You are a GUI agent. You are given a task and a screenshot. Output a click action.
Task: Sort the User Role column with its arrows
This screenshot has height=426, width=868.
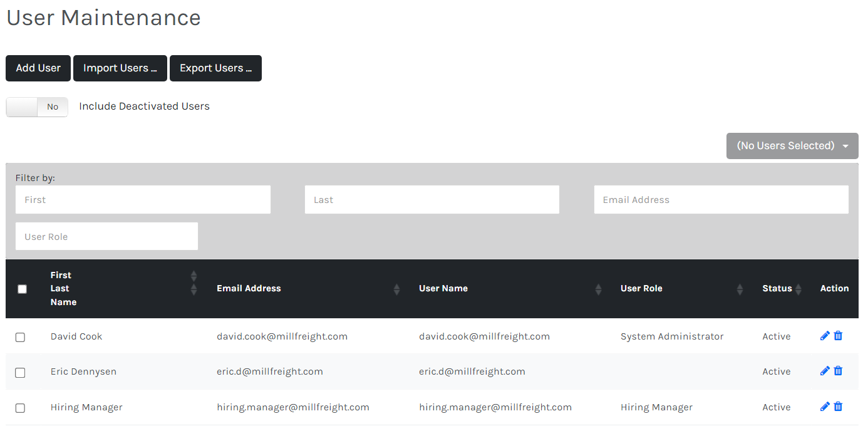click(740, 289)
